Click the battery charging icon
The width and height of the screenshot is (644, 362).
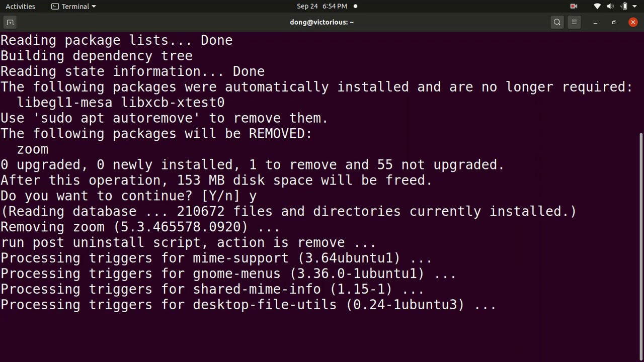point(624,7)
